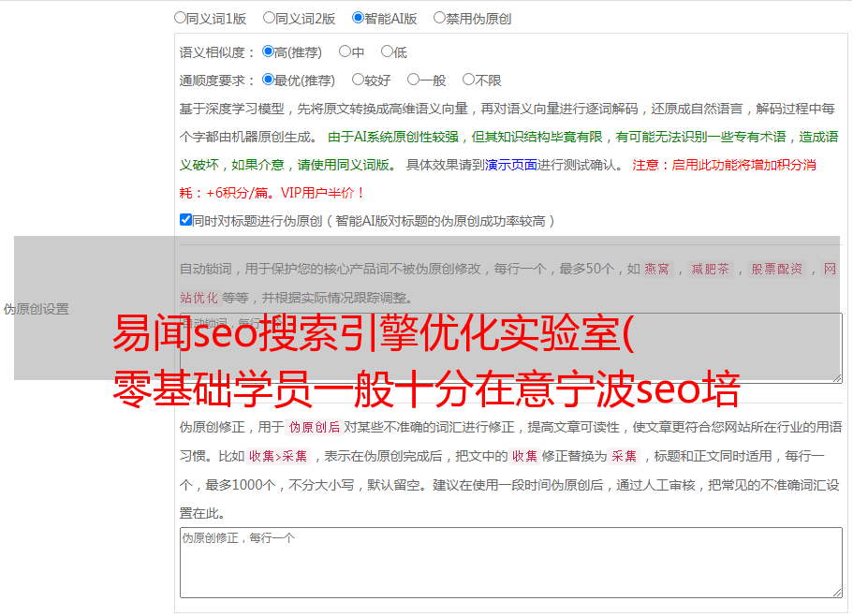Select the 同义词1版 radio option
The width and height of the screenshot is (853, 616).
(x=180, y=18)
